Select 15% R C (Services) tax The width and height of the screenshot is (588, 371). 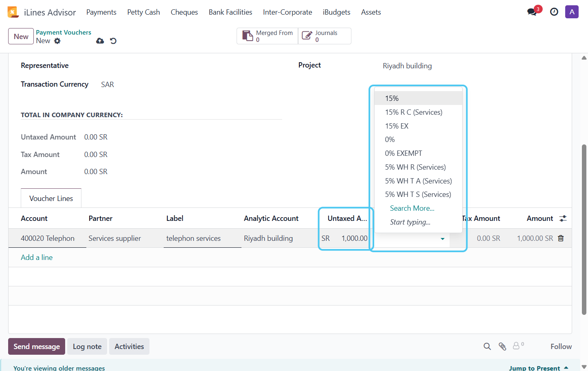tap(418, 112)
